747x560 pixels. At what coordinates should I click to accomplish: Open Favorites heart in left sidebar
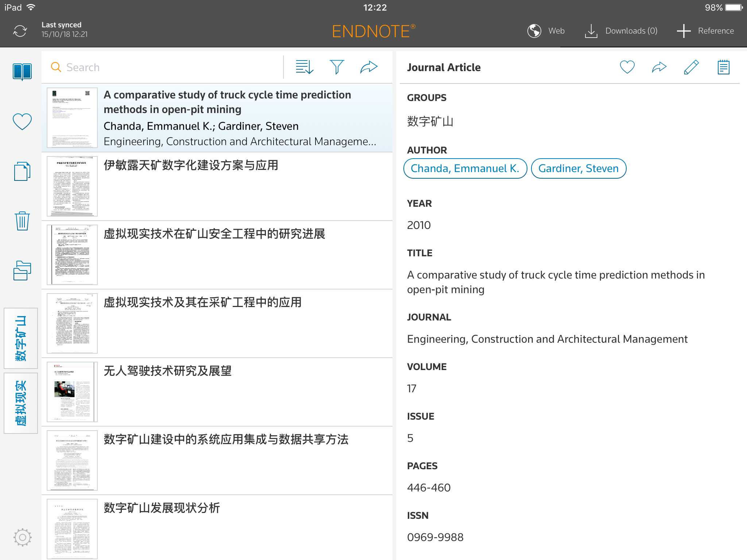pos(22,121)
